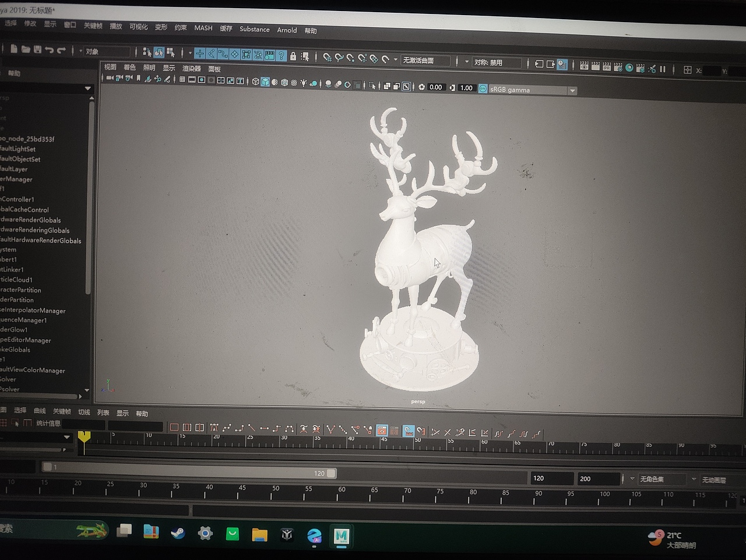The width and height of the screenshot is (746, 560).
Task: Render the current frame clapperboard icon
Action: point(595,66)
